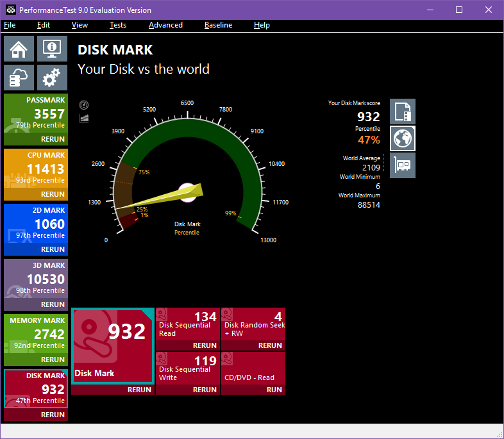Open the cloud baseline management icon
504x439 pixels.
[x=19, y=78]
